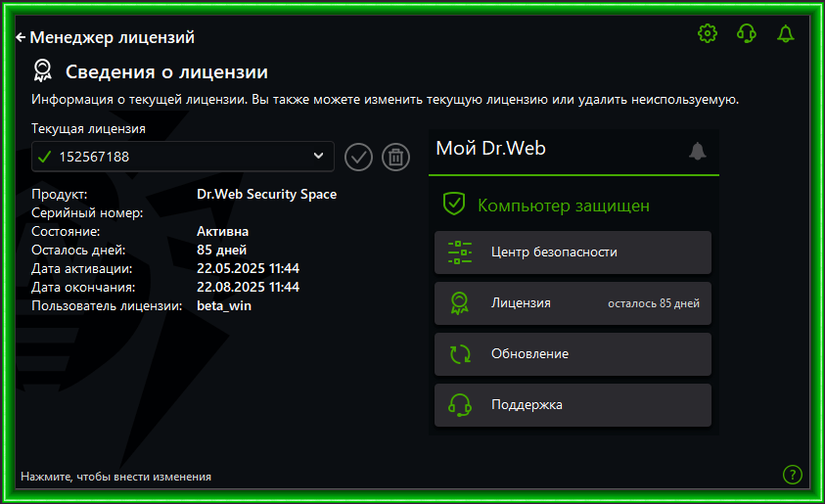Screen dimensions: 825x504
Task: Click the Продукт label
Action: (60, 195)
